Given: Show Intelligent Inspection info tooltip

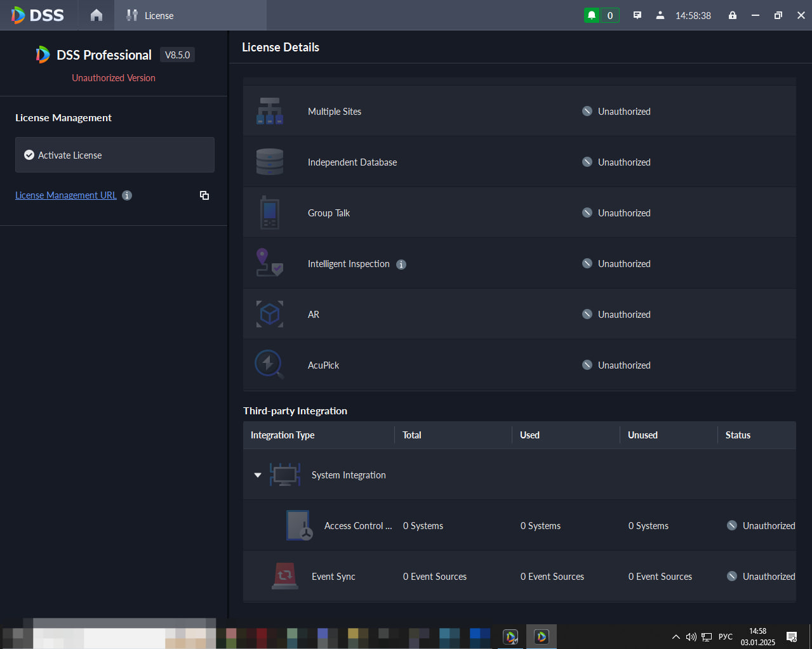Looking at the screenshot, I should click(401, 265).
